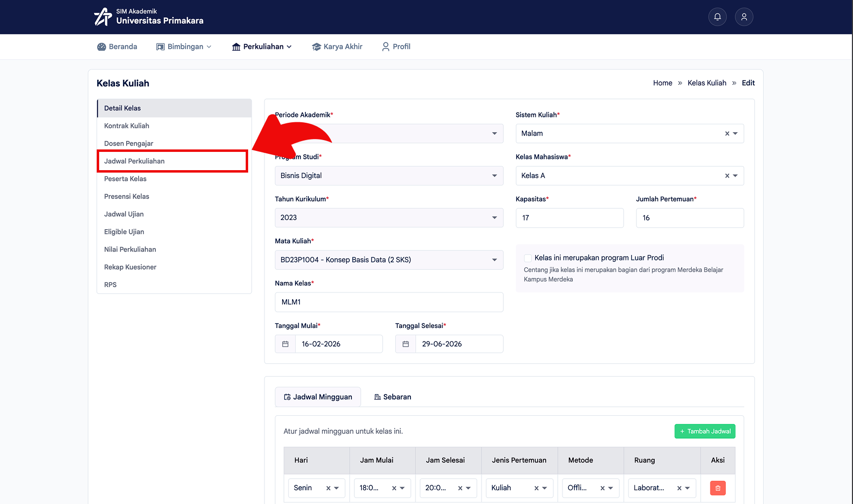The height and width of the screenshot is (504, 853).
Task: Open Rekap Kuesioner in the sidebar
Action: point(175,267)
